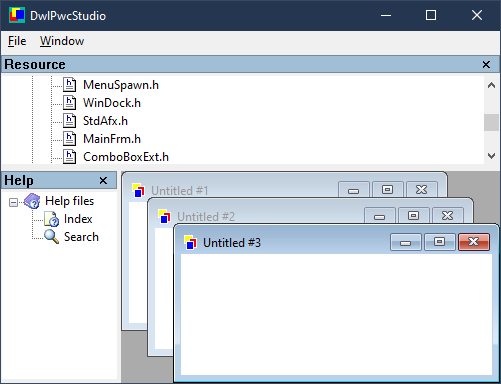Close the DwlPwcStudio main window
Image resolution: width=501 pixels, height=384 pixels.
477,15
